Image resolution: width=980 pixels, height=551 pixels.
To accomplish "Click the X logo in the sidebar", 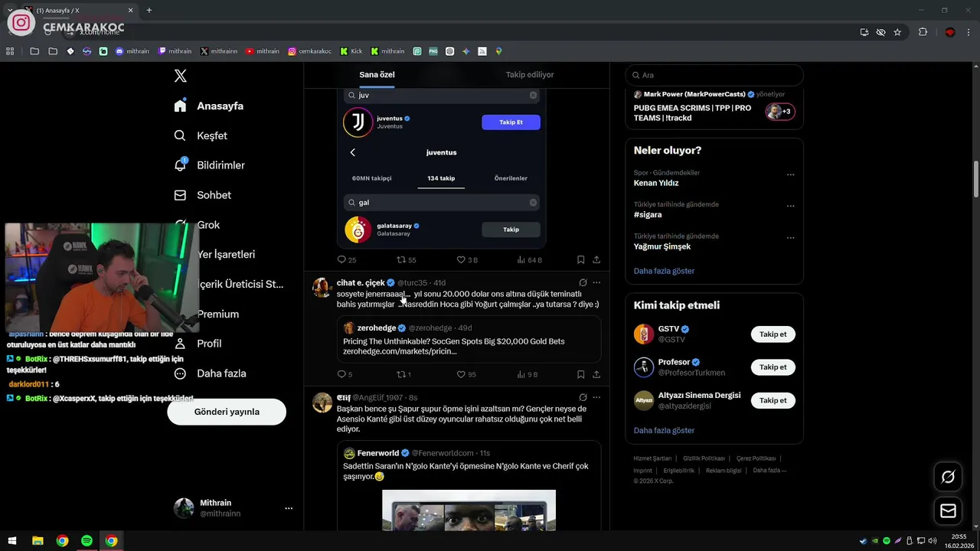I will tap(180, 76).
